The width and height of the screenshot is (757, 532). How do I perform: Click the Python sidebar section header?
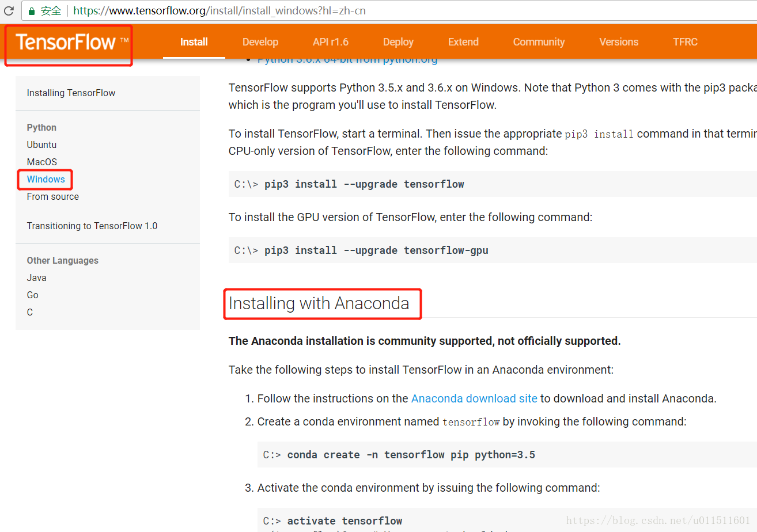(41, 127)
